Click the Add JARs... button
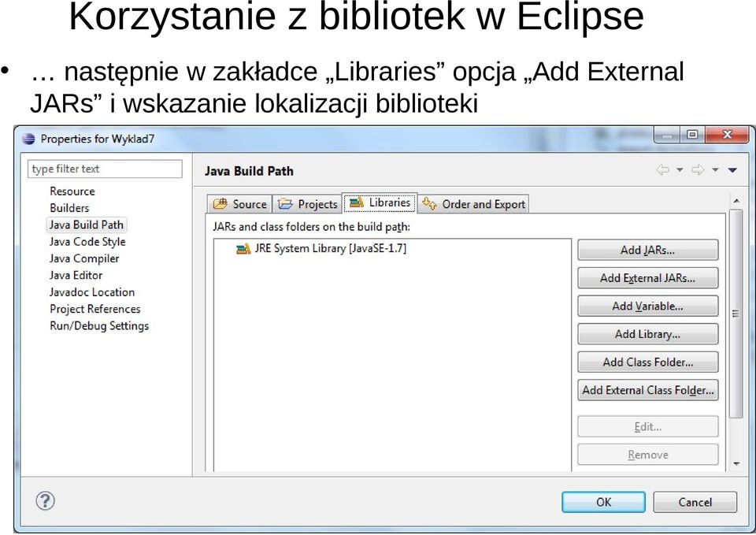The width and height of the screenshot is (756, 535). click(647, 250)
